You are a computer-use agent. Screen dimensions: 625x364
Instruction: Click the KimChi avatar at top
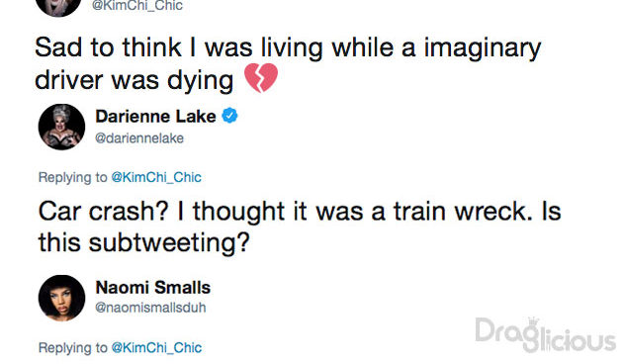pyautogui.click(x=58, y=6)
